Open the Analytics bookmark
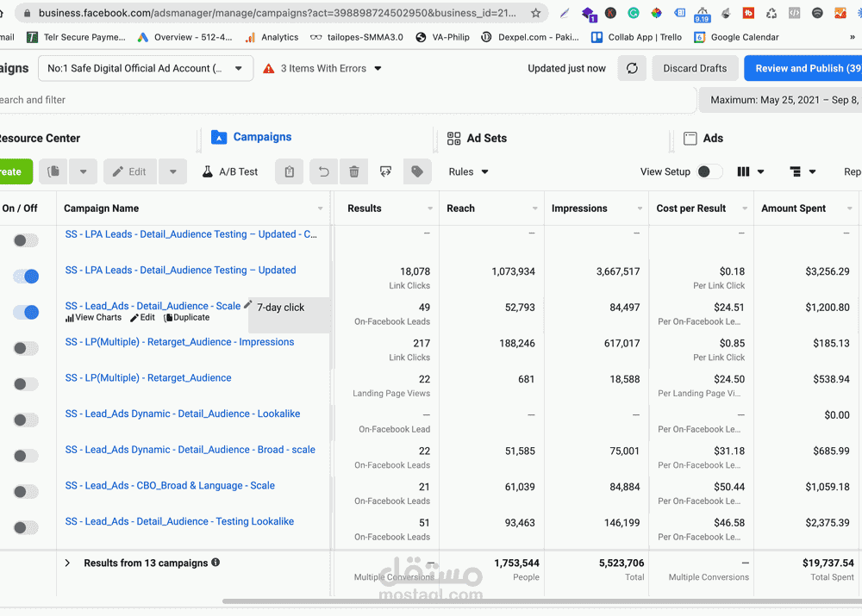This screenshot has width=862, height=616. [x=272, y=37]
